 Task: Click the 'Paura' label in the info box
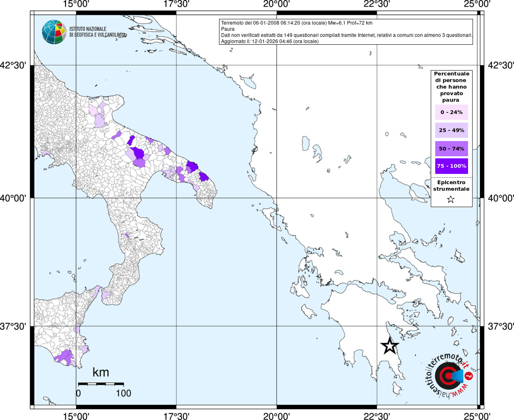point(228,29)
